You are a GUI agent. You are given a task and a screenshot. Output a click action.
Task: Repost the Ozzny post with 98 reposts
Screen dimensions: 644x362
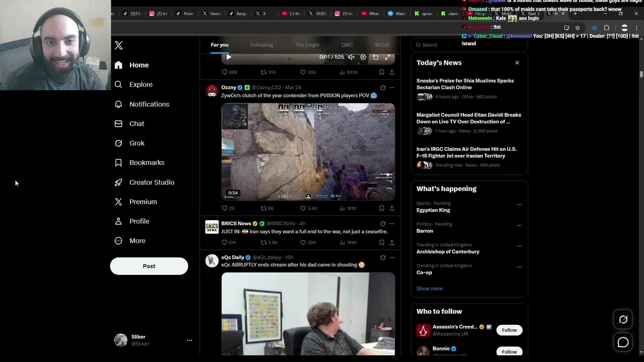tap(267, 208)
